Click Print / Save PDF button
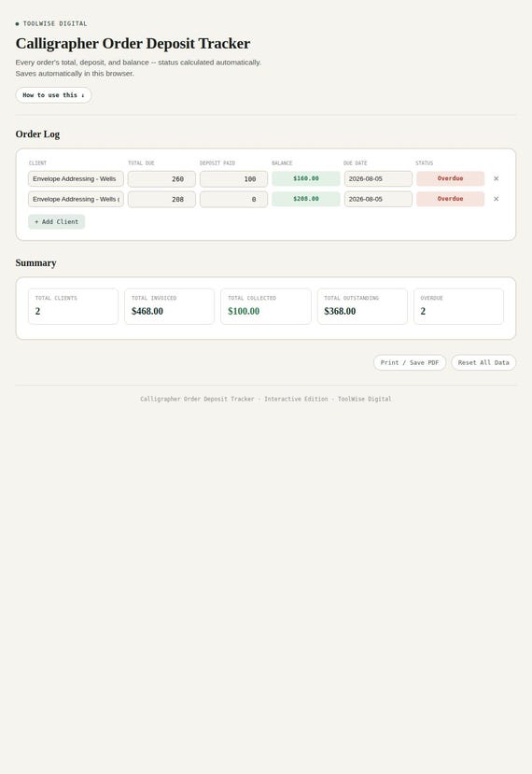Screen dimensions: 532x774 [x=410, y=363]
